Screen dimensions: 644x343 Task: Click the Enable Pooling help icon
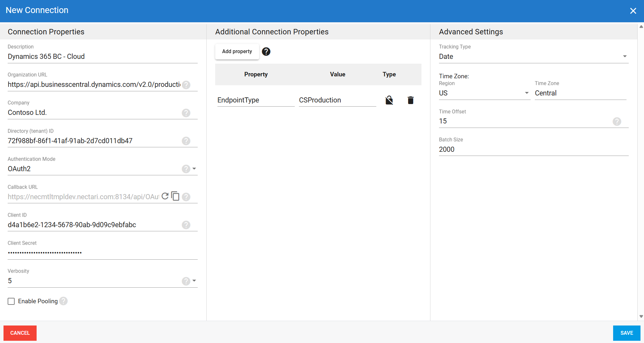tap(64, 301)
